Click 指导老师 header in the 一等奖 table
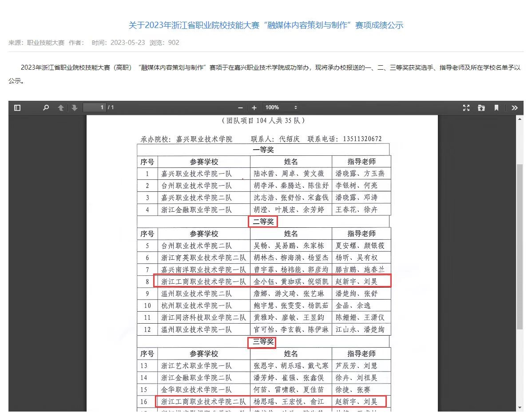This screenshot has height=416, width=532. click(361, 162)
